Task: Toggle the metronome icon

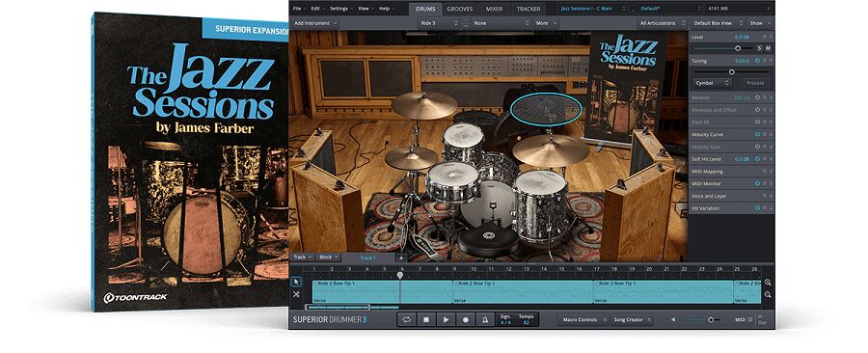Action: tap(485, 320)
